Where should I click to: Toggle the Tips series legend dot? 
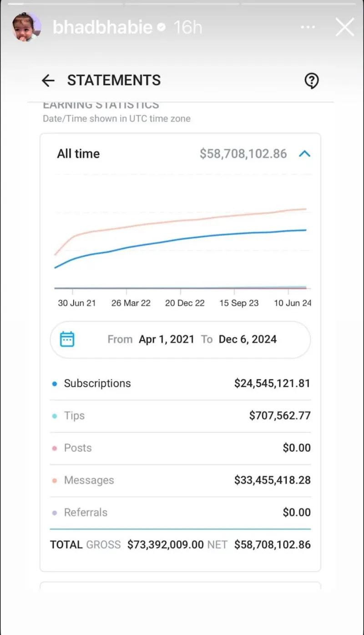tap(55, 416)
